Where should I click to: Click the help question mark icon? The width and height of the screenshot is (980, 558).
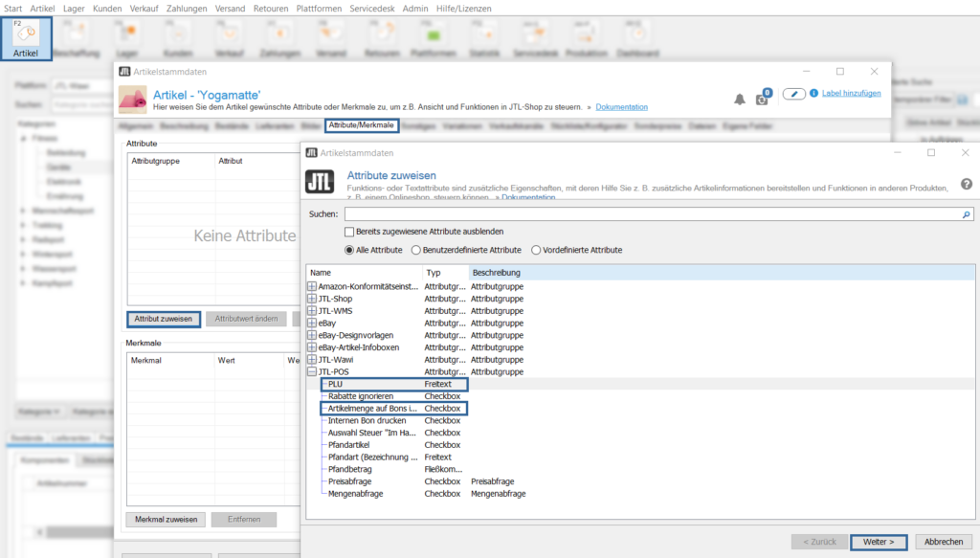(966, 184)
